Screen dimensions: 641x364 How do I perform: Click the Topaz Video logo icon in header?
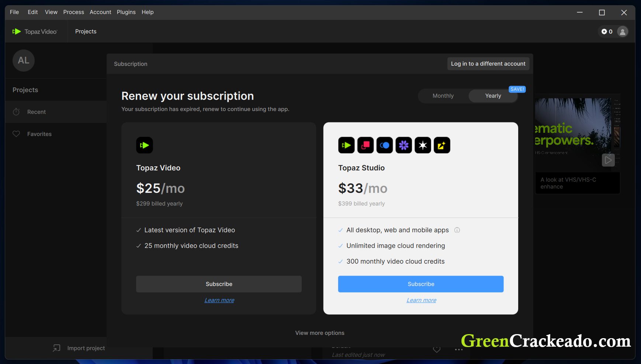point(17,32)
